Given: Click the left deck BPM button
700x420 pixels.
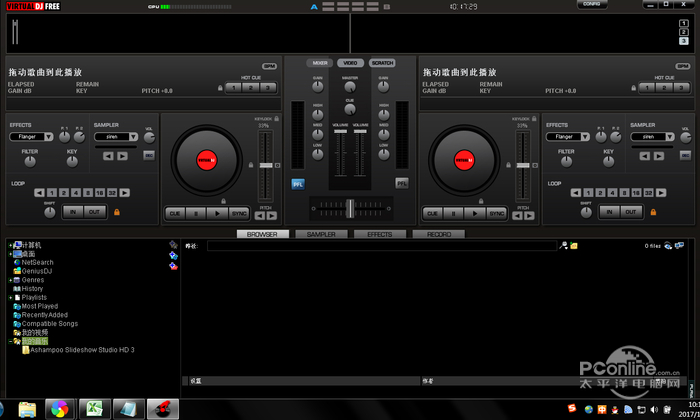Looking at the screenshot, I should click(x=269, y=66).
